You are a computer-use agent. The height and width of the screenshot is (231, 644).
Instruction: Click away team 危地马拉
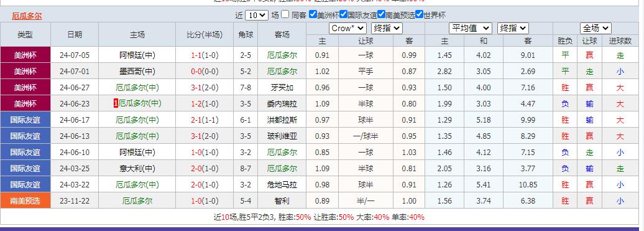[x=282, y=184]
